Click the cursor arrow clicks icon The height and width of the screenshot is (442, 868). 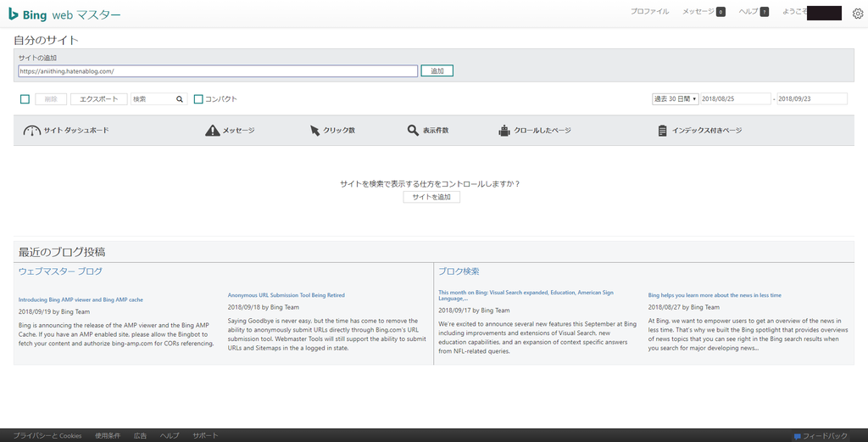(314, 131)
